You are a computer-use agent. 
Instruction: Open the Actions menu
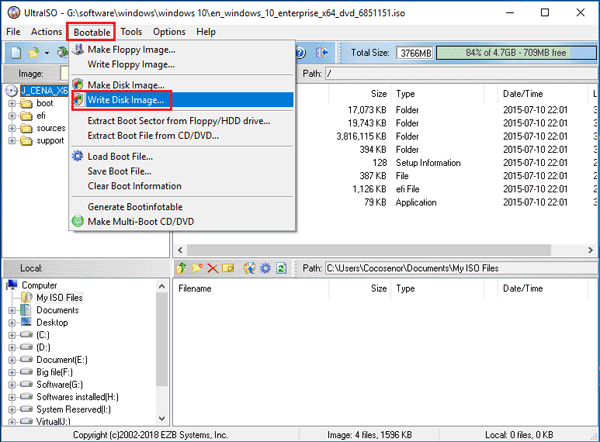(46, 32)
